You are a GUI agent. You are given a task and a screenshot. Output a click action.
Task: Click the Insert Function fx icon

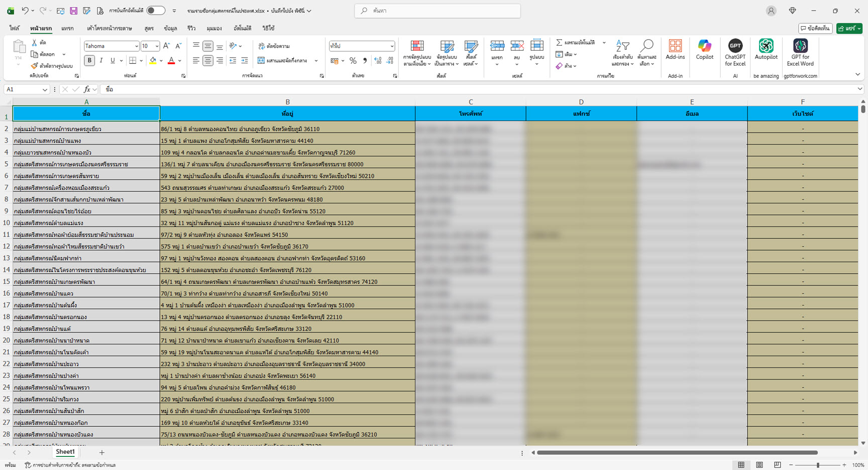click(x=87, y=89)
